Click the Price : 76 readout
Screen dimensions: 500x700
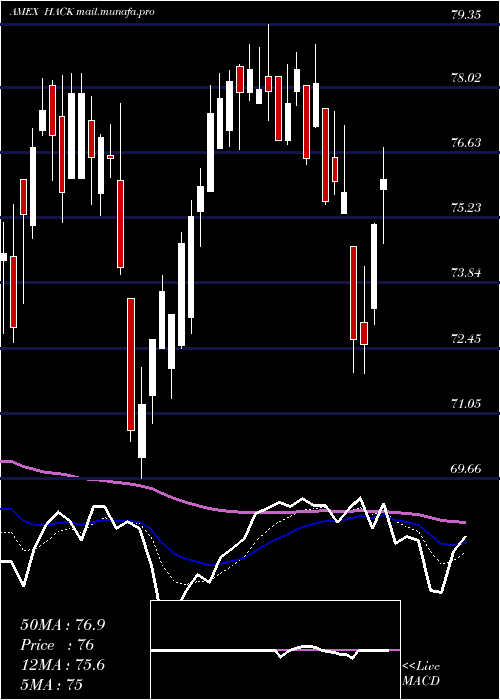tap(57, 645)
